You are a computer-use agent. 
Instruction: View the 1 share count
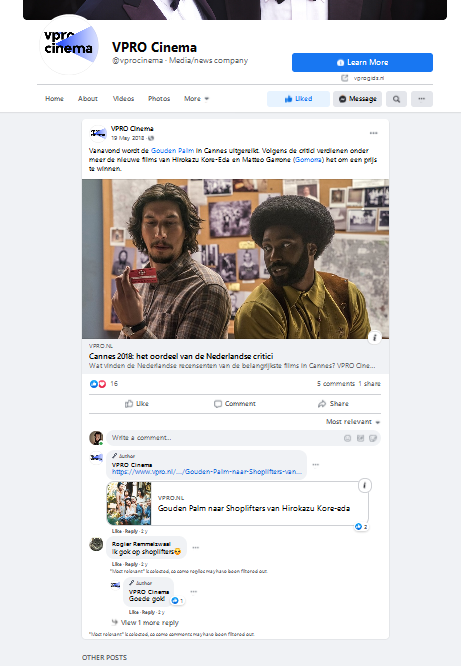369,384
